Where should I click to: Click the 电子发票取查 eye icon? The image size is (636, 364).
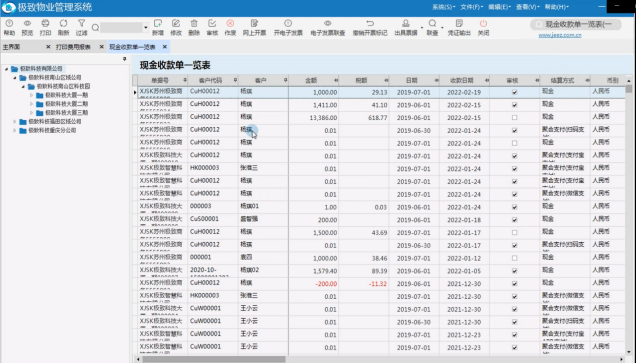click(x=328, y=24)
